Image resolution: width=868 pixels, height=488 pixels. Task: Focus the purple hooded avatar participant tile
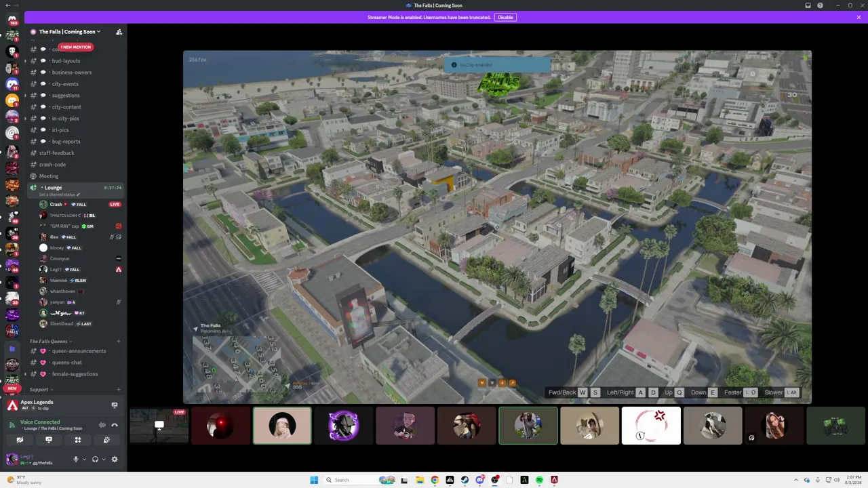tap(344, 426)
